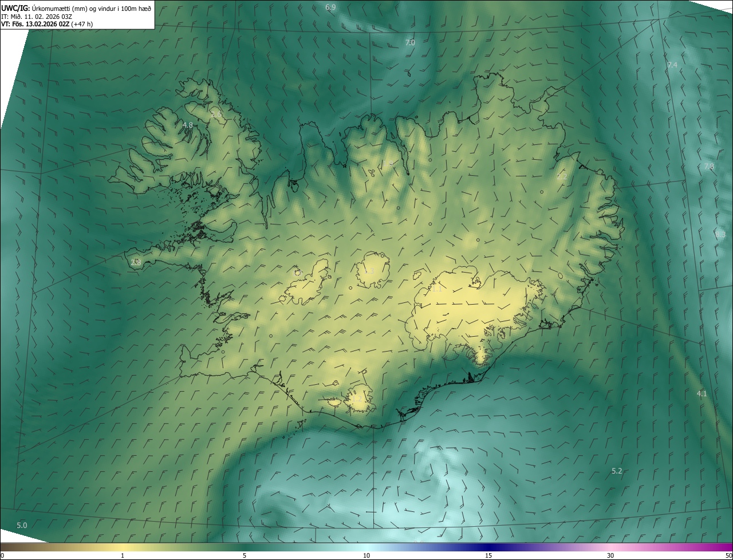The image size is (733, 560).
Task: Click the colorbar tick label 0
Action: [x=2, y=555]
